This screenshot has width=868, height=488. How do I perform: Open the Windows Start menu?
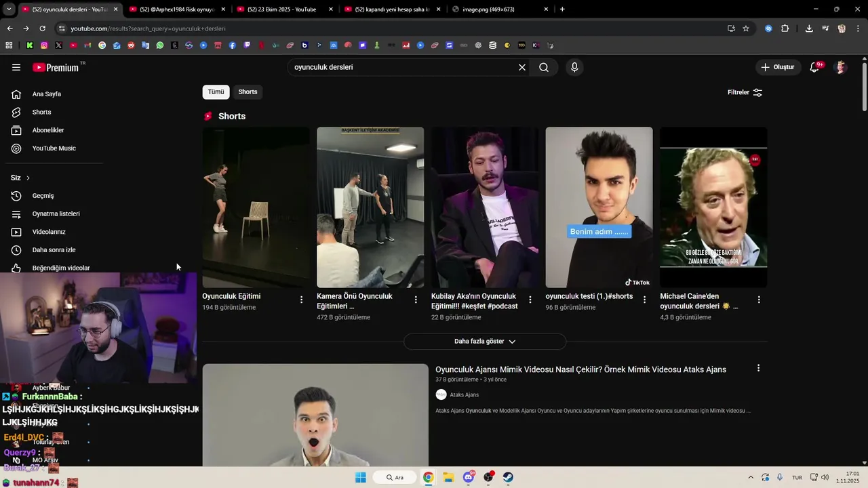click(361, 477)
